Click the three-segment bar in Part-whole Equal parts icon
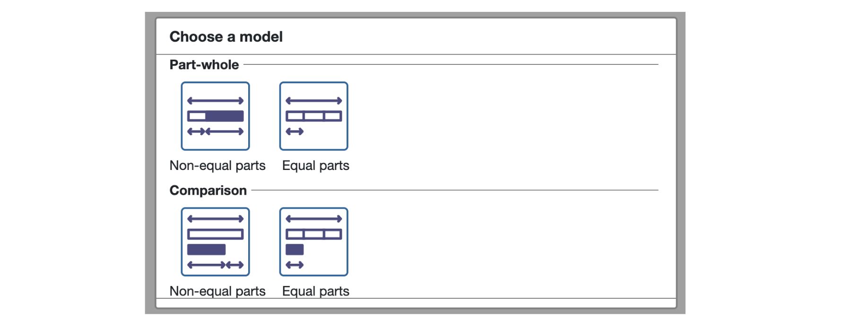This screenshot has width=868, height=321. point(313,116)
